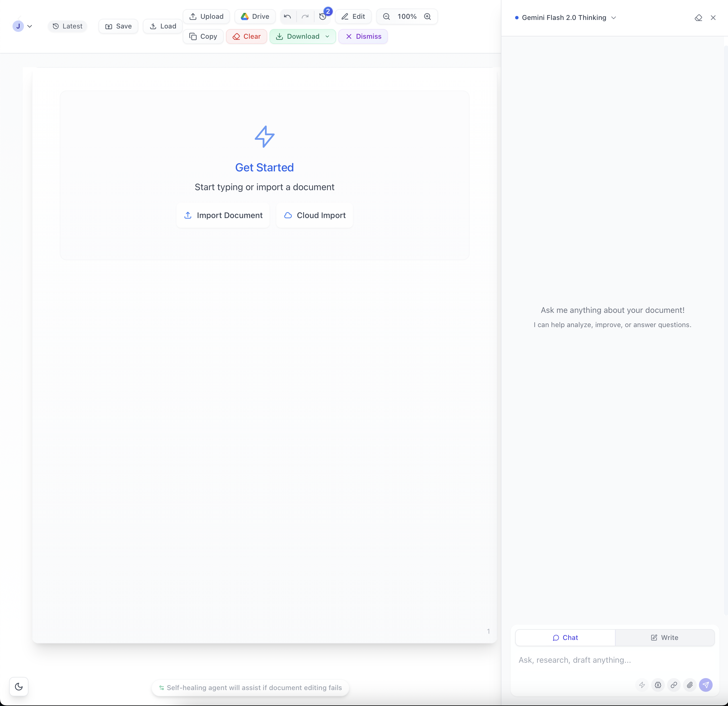The image size is (728, 706).
Task: Click the red Clear button
Action: click(246, 36)
